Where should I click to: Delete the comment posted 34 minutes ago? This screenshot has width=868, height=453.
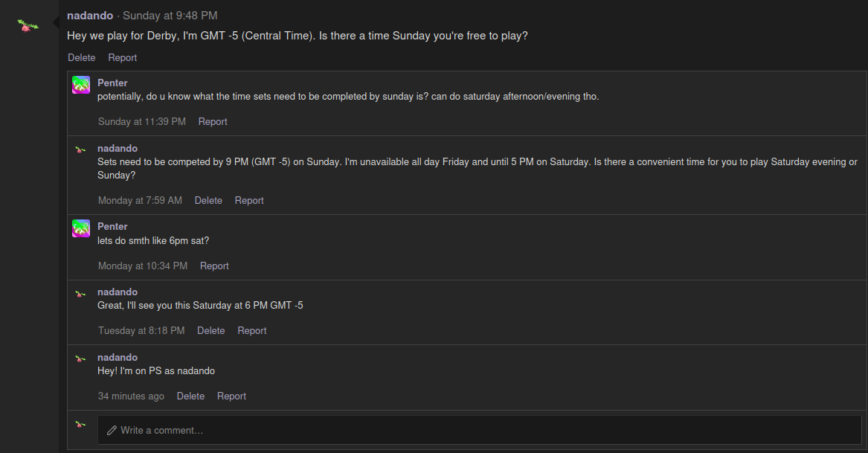190,396
